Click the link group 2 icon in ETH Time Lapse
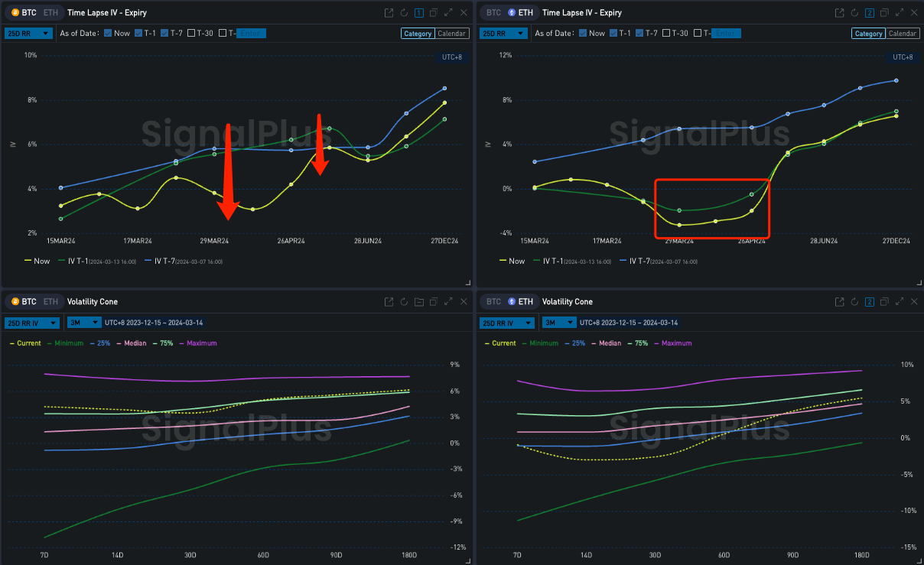Screen dimensions: 924x565 point(869,13)
